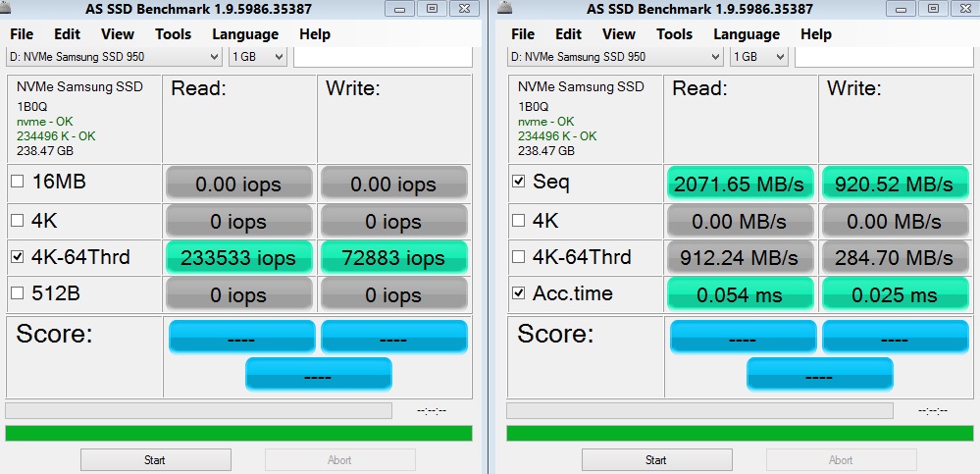Screen dimensions: 980x474
Task: Click the app icon in left window title bar
Action: (x=5, y=7)
